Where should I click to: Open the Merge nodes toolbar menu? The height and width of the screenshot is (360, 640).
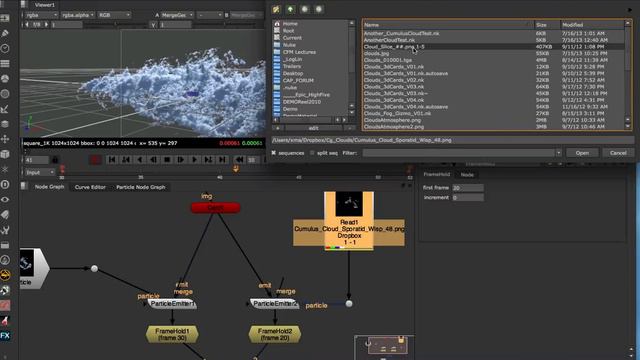5,124
